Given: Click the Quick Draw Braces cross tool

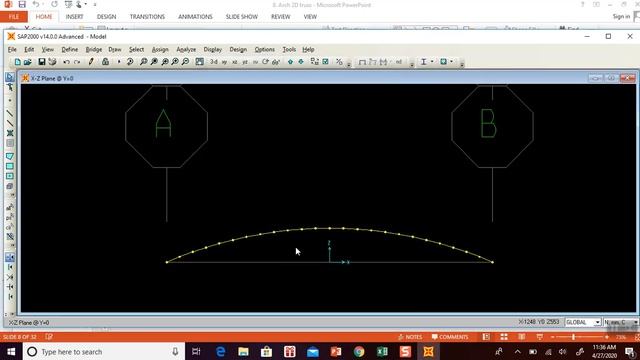Looking at the screenshot, I should 10,133.
